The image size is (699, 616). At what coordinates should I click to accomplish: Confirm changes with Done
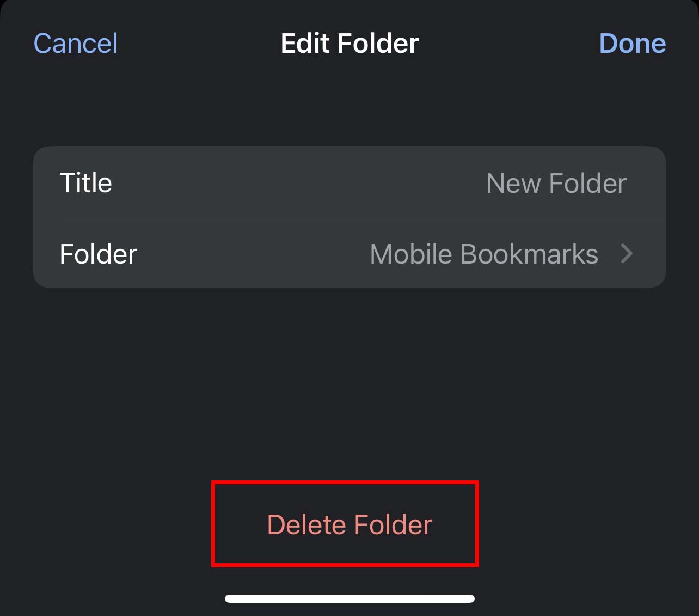pyautogui.click(x=632, y=44)
